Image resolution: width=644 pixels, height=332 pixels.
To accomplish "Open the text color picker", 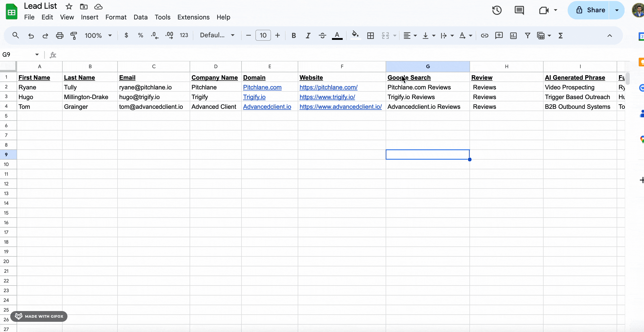I will pos(337,35).
